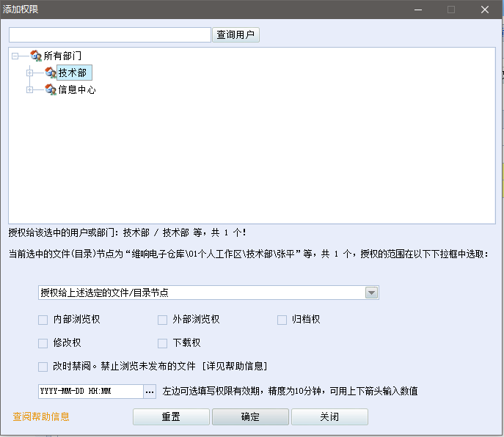The height and width of the screenshot is (437, 504).
Task: Enable the 内部浏览权 checkbox
Action: tap(43, 320)
